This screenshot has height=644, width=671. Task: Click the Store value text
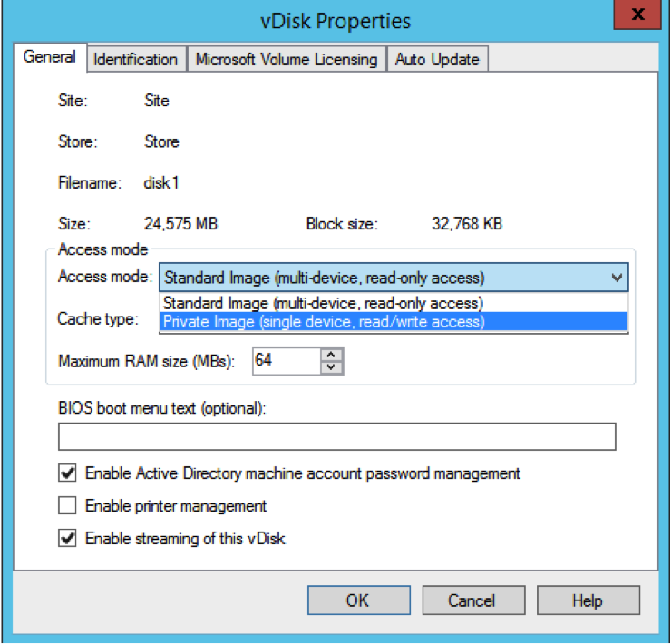point(161,141)
